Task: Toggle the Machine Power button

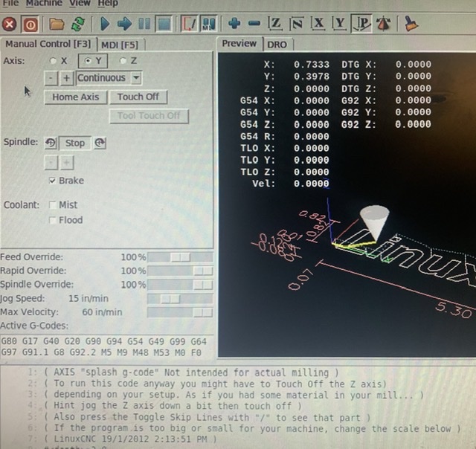Action: point(30,25)
